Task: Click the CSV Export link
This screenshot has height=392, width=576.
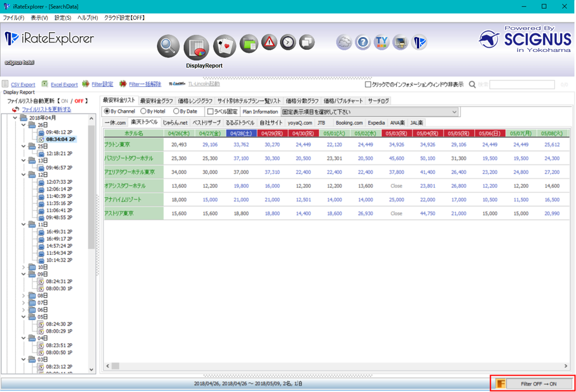Action: [x=22, y=85]
